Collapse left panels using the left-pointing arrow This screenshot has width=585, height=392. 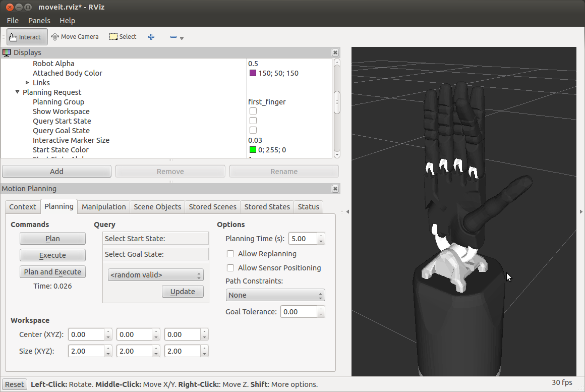coord(347,212)
